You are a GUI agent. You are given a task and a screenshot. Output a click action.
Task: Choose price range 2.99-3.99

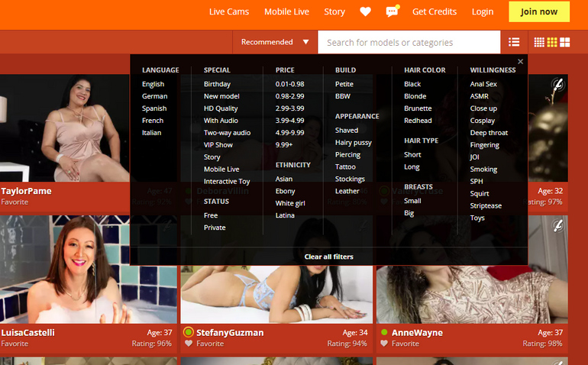click(290, 108)
